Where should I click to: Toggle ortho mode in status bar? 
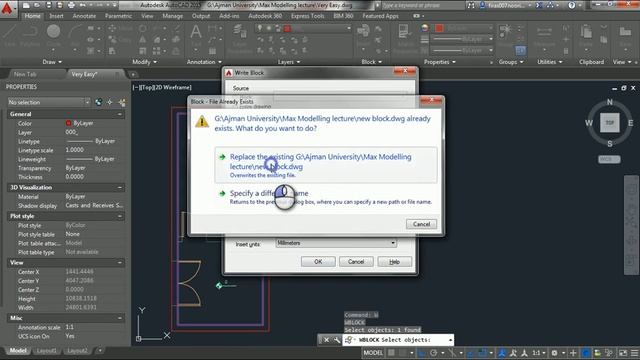(x=422, y=353)
